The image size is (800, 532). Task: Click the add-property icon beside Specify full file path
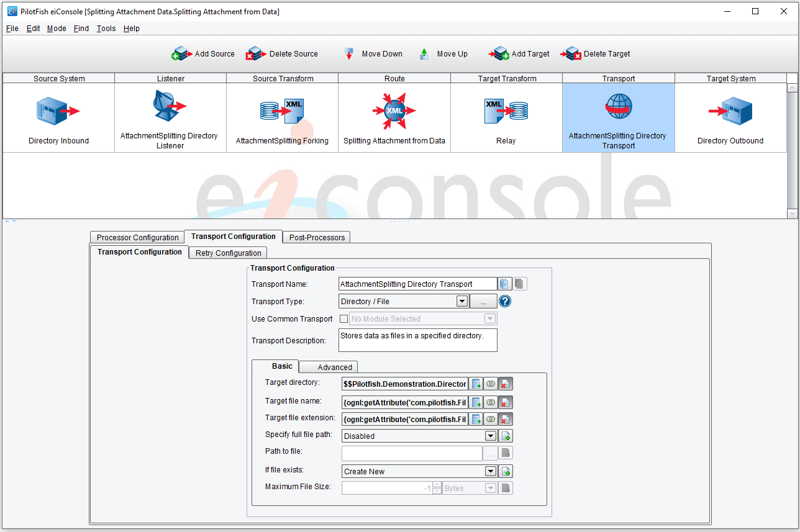click(506, 436)
